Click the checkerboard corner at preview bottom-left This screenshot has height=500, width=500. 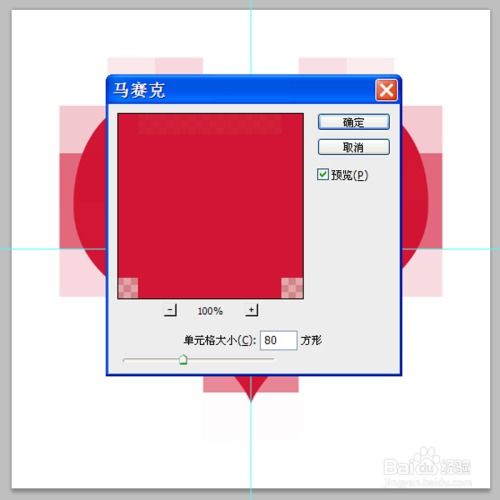click(128, 288)
